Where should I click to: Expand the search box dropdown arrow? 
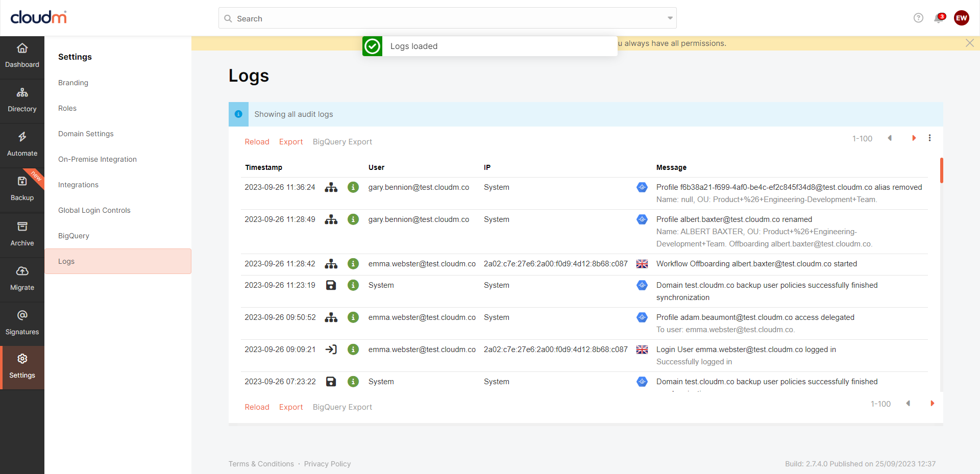pos(670,18)
